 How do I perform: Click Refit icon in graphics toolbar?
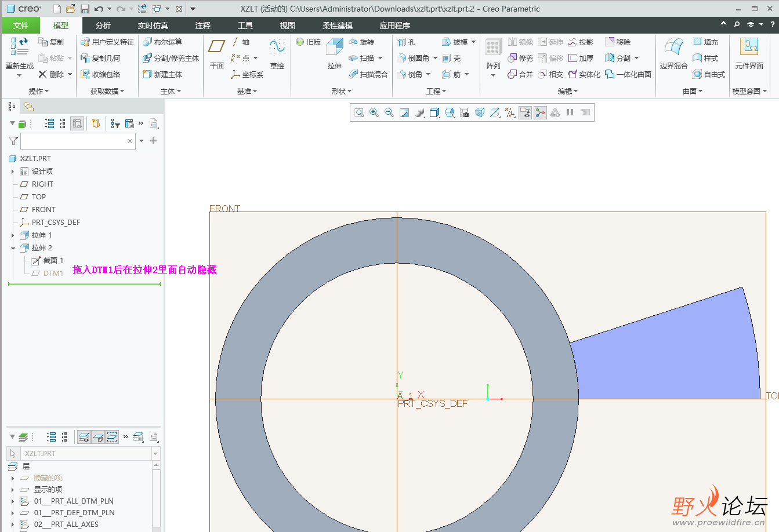click(359, 112)
